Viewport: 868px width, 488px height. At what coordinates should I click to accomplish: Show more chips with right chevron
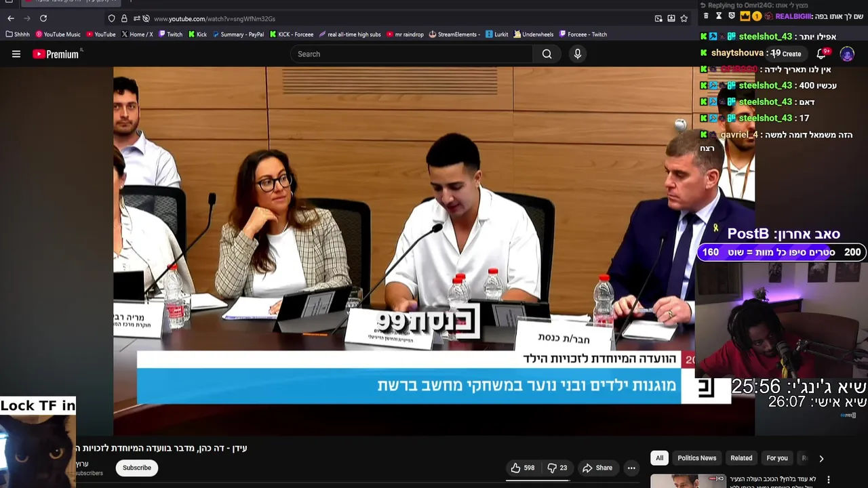coord(821,458)
